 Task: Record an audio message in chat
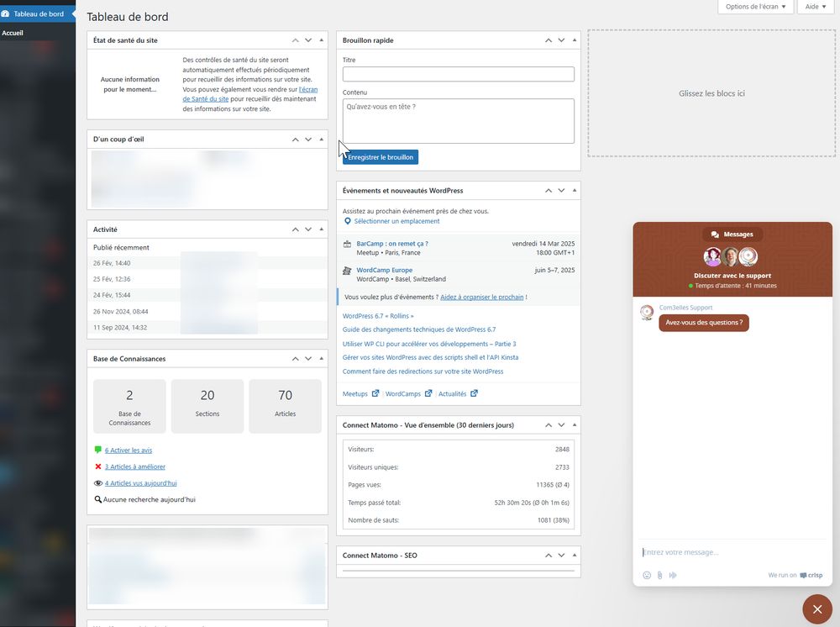[673, 575]
